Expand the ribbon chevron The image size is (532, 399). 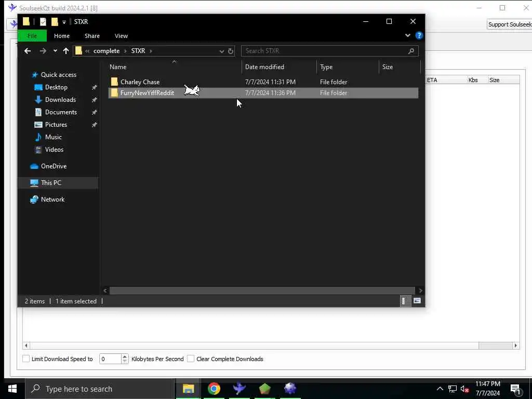pyautogui.click(x=407, y=35)
